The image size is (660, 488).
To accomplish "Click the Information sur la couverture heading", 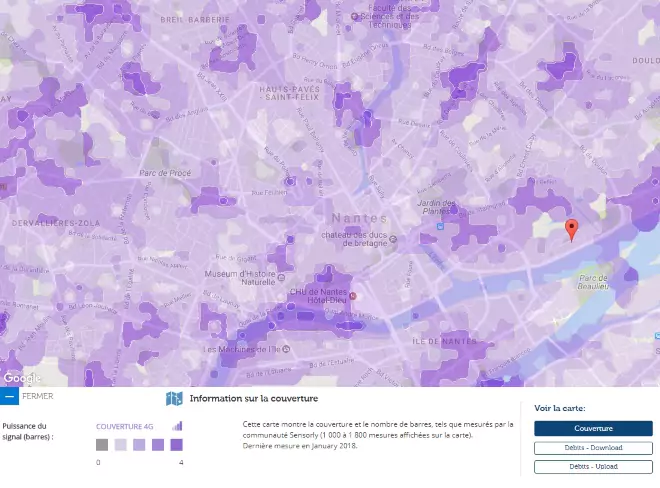I will coord(253,399).
